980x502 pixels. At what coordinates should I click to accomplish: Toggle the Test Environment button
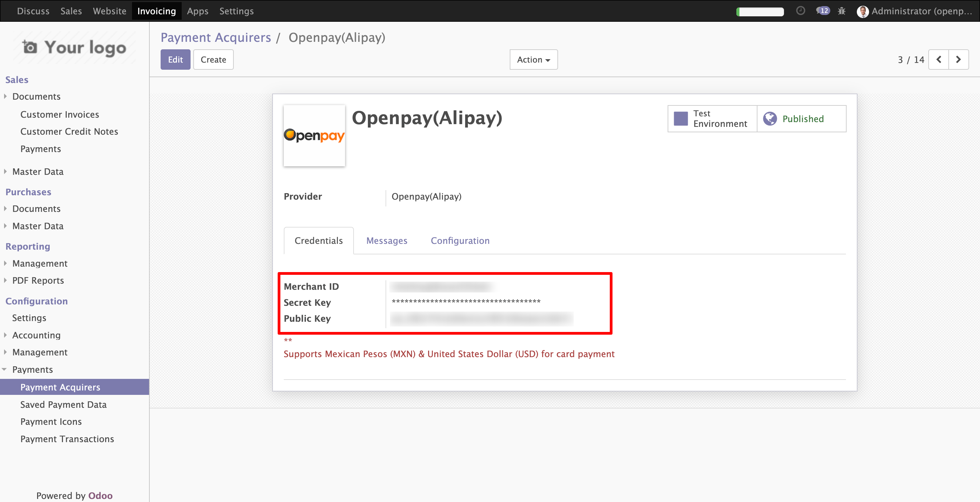pyautogui.click(x=712, y=119)
